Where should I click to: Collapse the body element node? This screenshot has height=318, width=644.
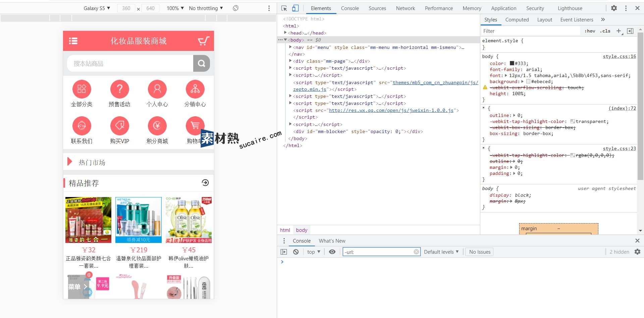click(285, 40)
